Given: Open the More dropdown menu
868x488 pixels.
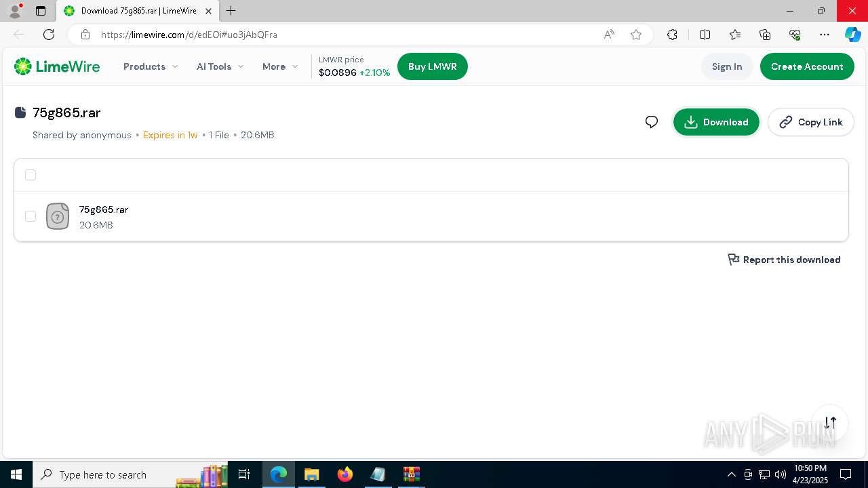Looking at the screenshot, I should pyautogui.click(x=279, y=66).
